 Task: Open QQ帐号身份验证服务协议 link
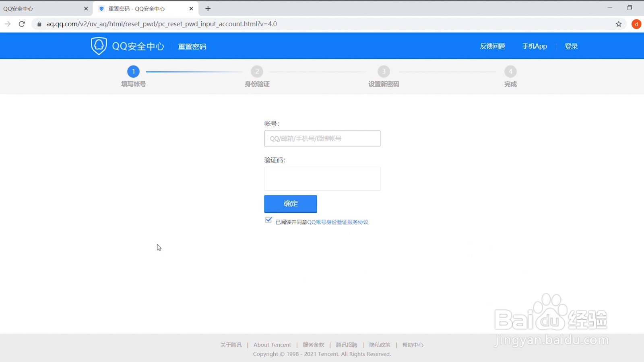coord(338,222)
